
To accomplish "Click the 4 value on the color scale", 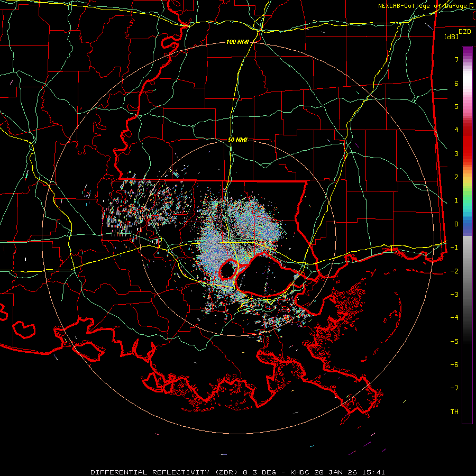I will click(x=456, y=130).
